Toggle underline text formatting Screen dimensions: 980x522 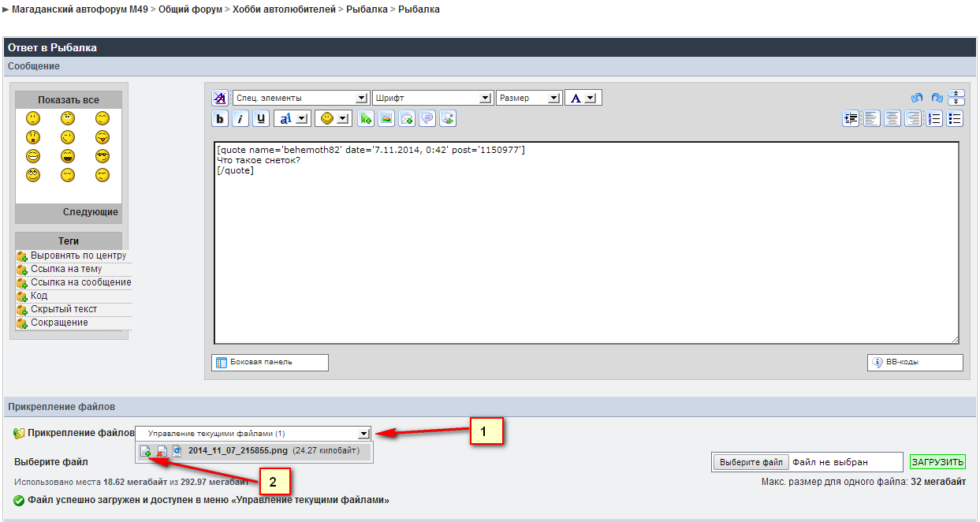pos(261,119)
